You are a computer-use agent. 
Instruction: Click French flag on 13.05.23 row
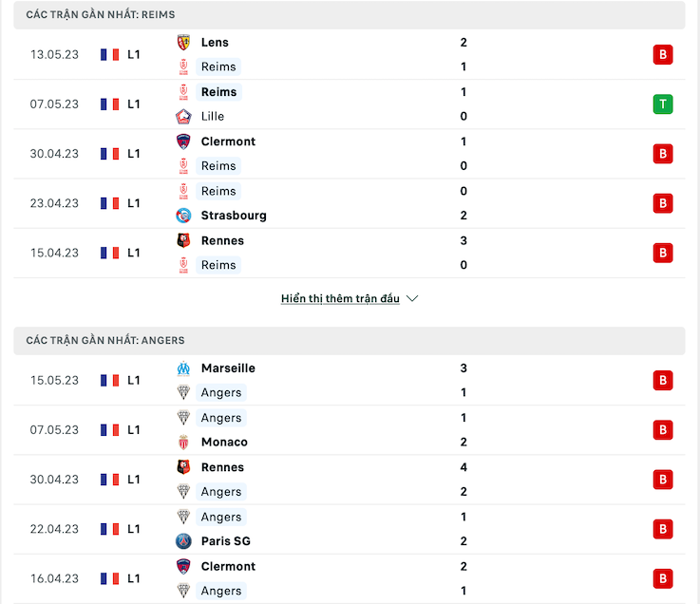110,55
